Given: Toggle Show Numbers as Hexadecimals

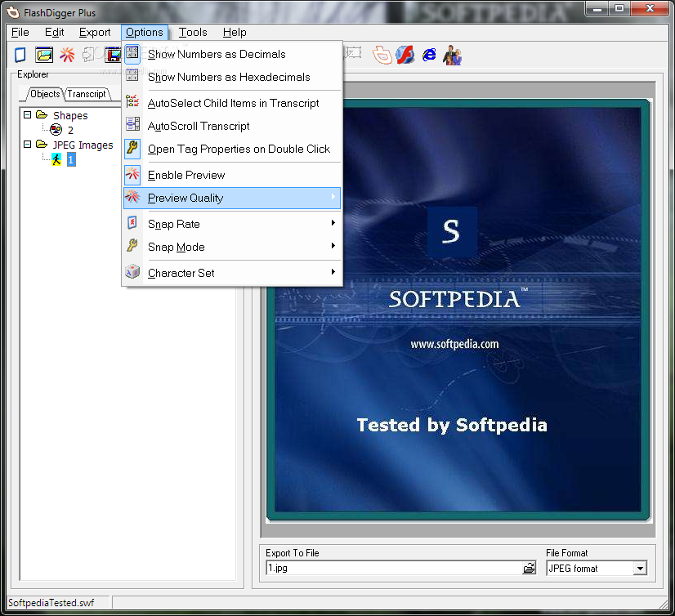Looking at the screenshot, I should (232, 77).
